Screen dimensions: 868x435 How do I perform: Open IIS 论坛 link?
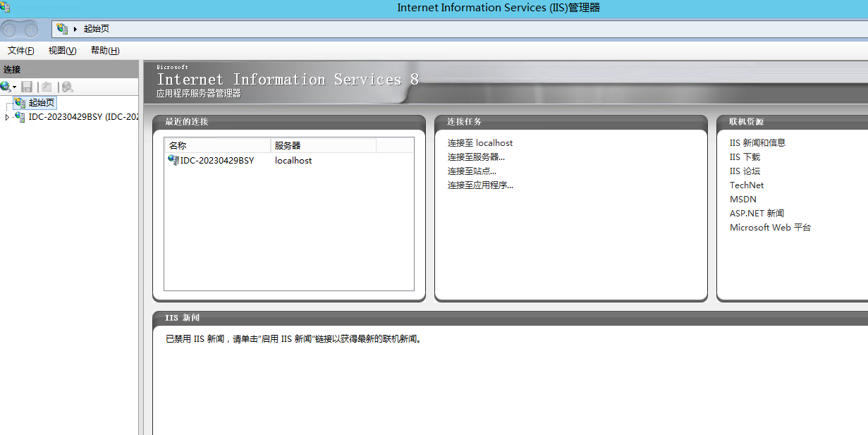pos(745,171)
